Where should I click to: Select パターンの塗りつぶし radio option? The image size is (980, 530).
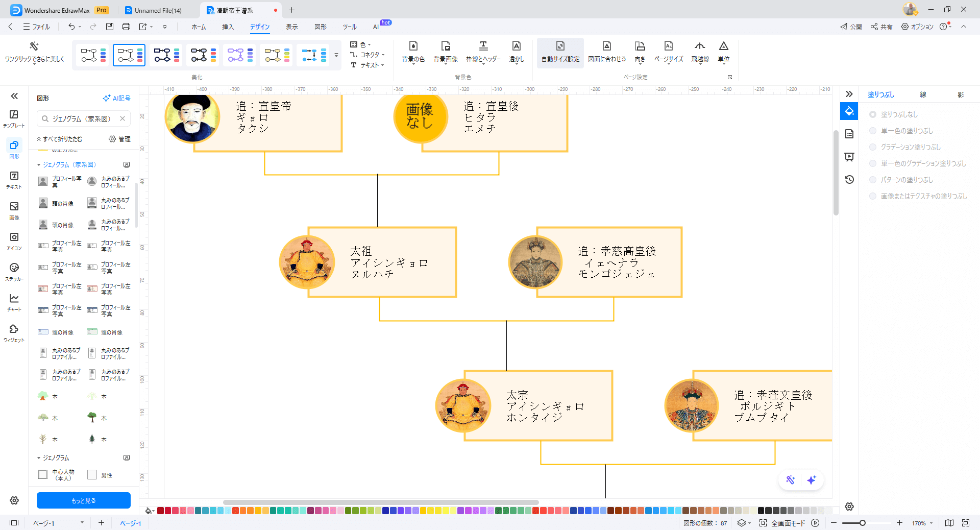[873, 180]
